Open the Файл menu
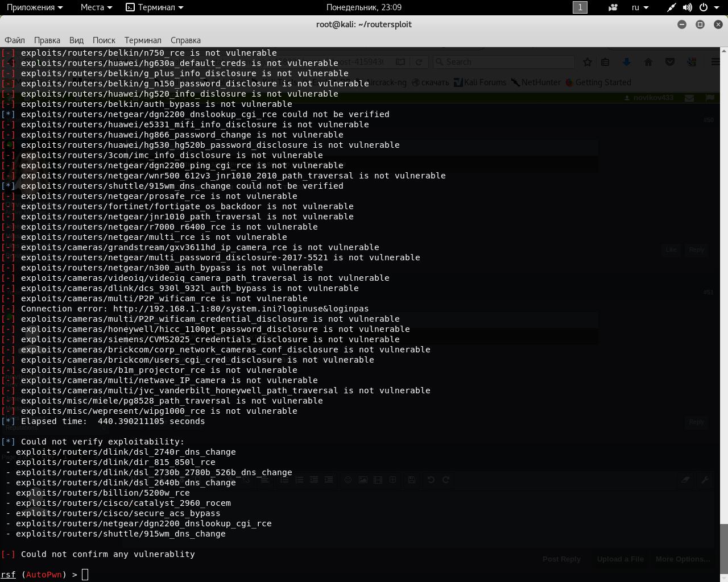Image resolution: width=728 pixels, height=582 pixels. [x=15, y=40]
